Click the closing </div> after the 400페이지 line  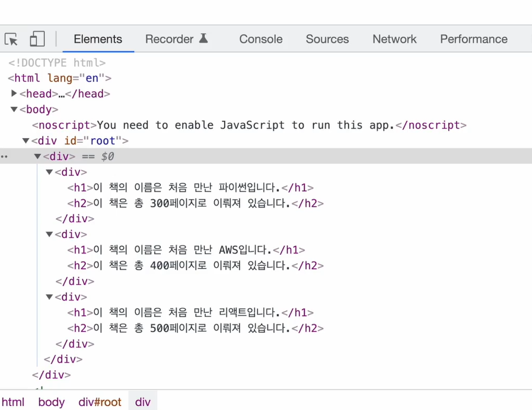coord(75,281)
